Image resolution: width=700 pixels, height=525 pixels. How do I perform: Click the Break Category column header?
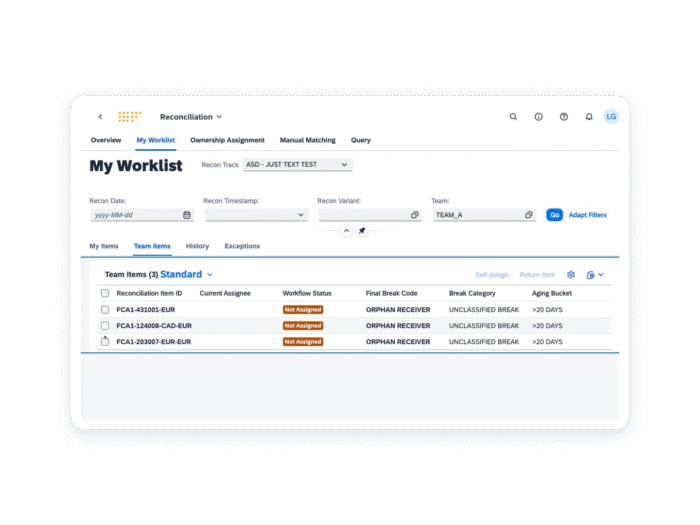pyautogui.click(x=472, y=293)
